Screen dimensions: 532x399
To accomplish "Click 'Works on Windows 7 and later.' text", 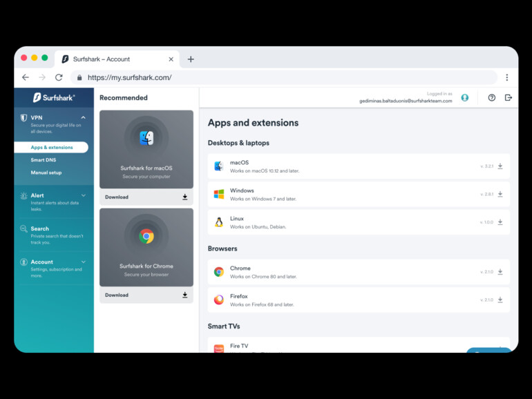I will [263, 199].
